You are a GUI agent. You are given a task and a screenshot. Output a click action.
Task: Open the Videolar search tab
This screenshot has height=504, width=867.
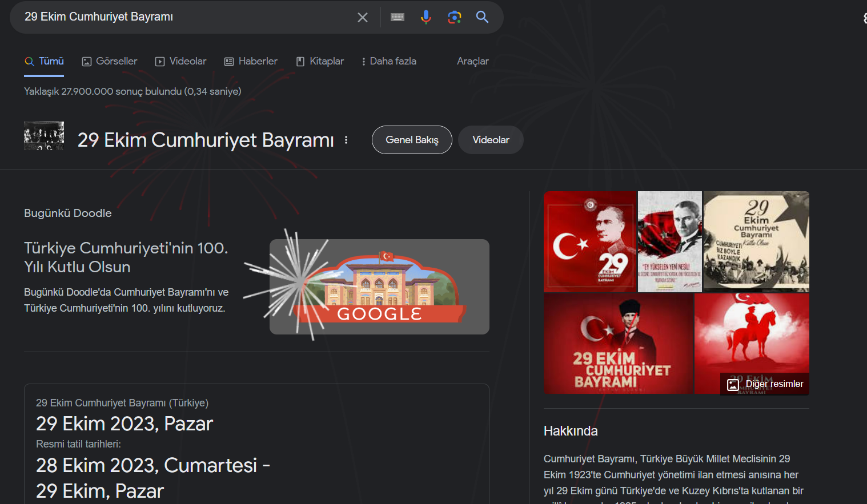point(180,61)
